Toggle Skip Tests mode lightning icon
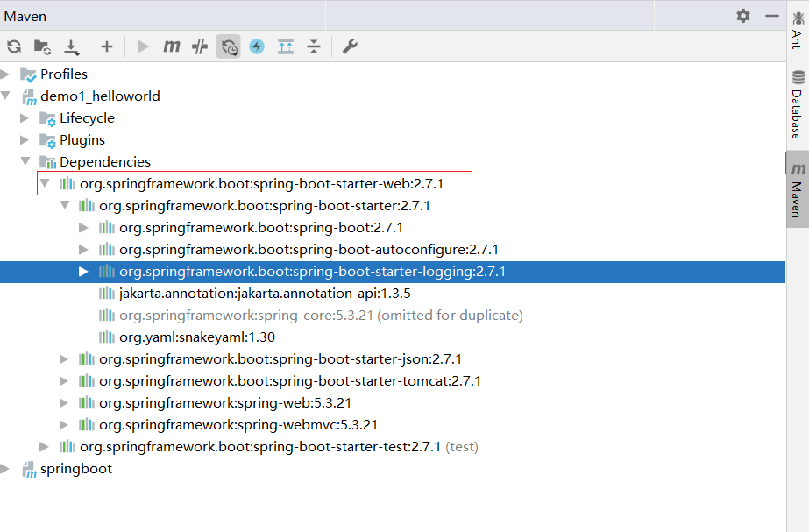809x532 pixels. (257, 46)
